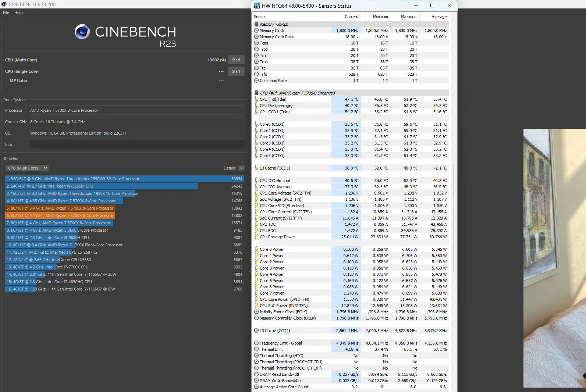The height and width of the screenshot is (392, 586).
Task: Select the orange 13802 score ranking row
Action: [x=125, y=215]
